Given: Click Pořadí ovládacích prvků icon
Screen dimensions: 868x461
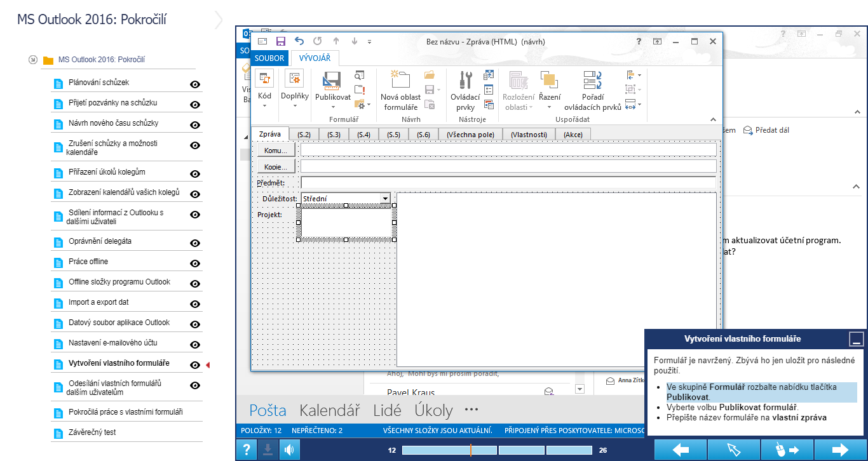Looking at the screenshot, I should tap(592, 80).
